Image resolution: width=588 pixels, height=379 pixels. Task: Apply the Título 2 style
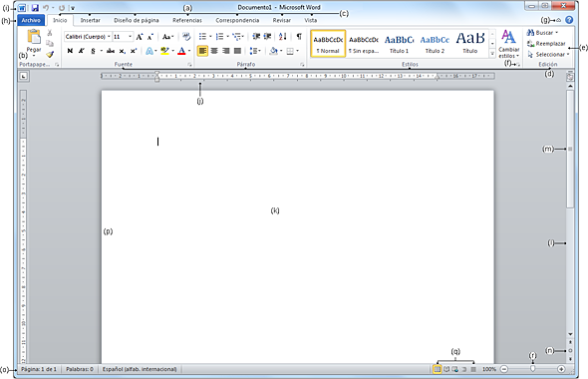(435, 44)
